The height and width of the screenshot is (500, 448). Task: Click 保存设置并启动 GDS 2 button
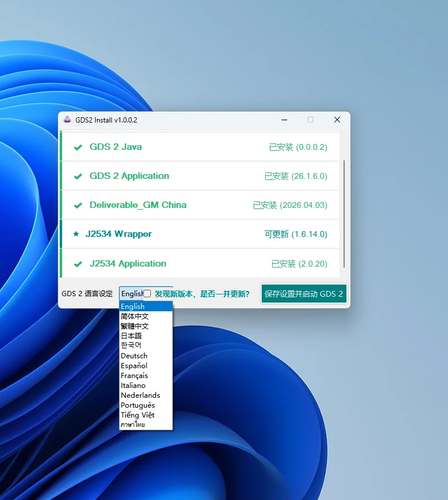[x=304, y=294]
